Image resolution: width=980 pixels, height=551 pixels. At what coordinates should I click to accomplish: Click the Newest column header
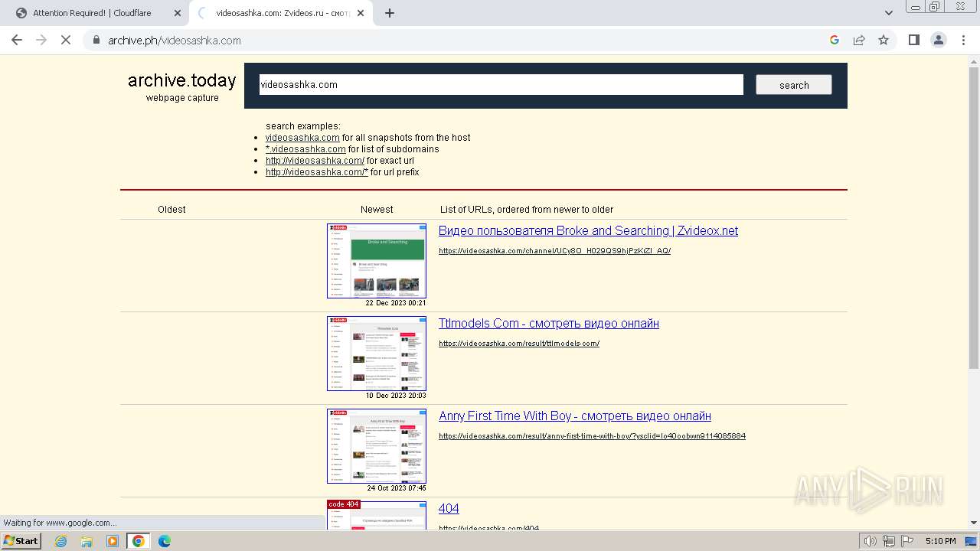point(377,210)
